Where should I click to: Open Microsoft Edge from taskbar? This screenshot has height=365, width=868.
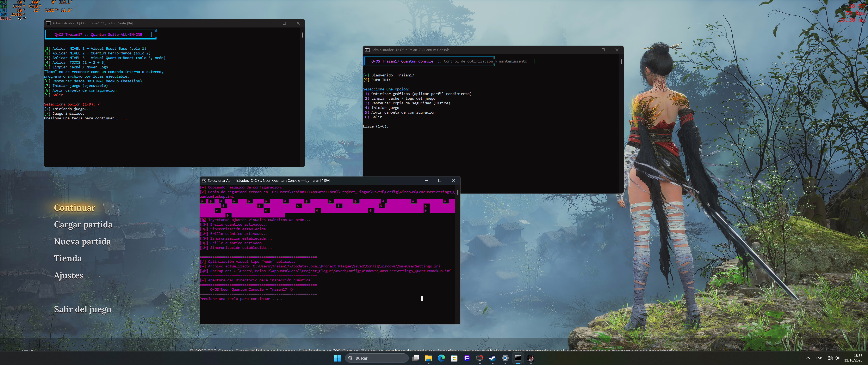tap(441, 358)
